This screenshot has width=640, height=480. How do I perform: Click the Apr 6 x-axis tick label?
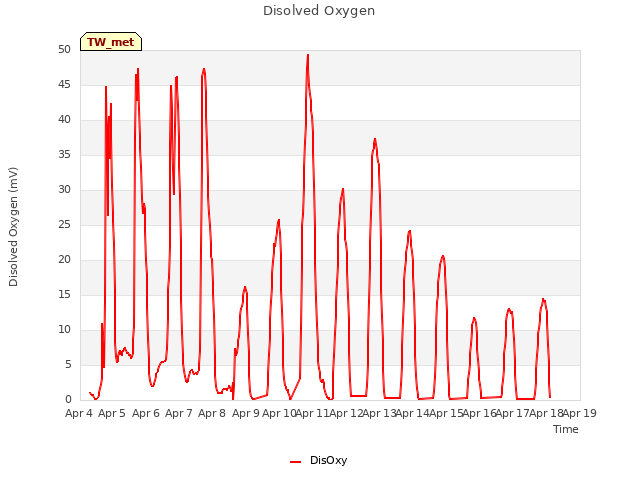pos(146,413)
